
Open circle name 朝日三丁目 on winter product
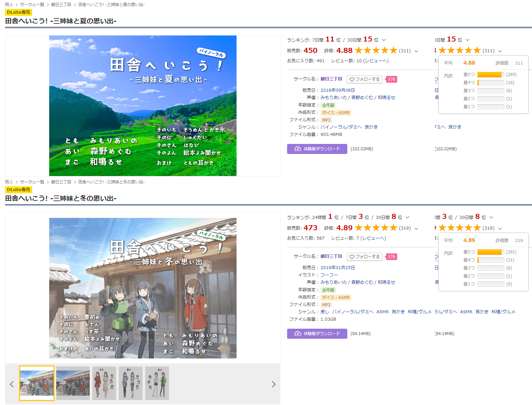(x=331, y=256)
